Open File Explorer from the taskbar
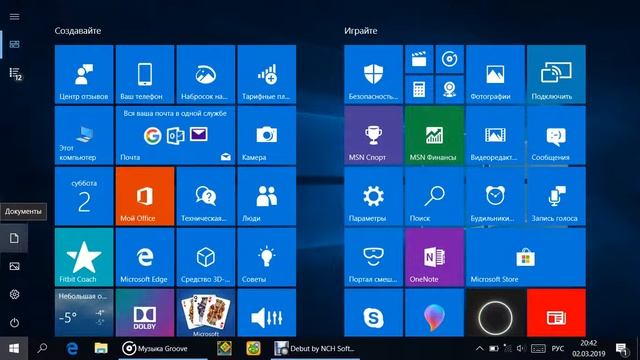 (101, 349)
